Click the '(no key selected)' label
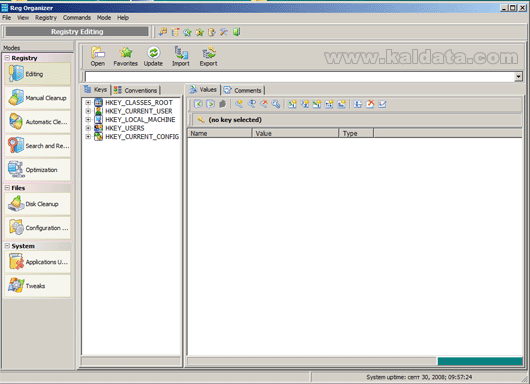The width and height of the screenshot is (530, 384). pyautogui.click(x=235, y=120)
